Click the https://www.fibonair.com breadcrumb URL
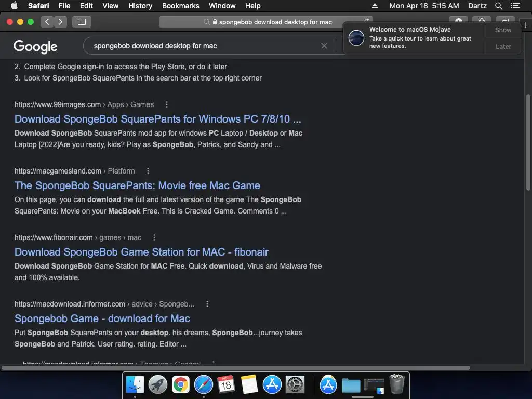532x399 pixels. point(54,237)
